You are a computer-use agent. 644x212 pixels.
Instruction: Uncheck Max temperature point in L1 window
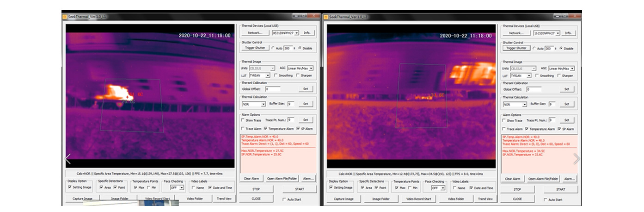click(135, 187)
